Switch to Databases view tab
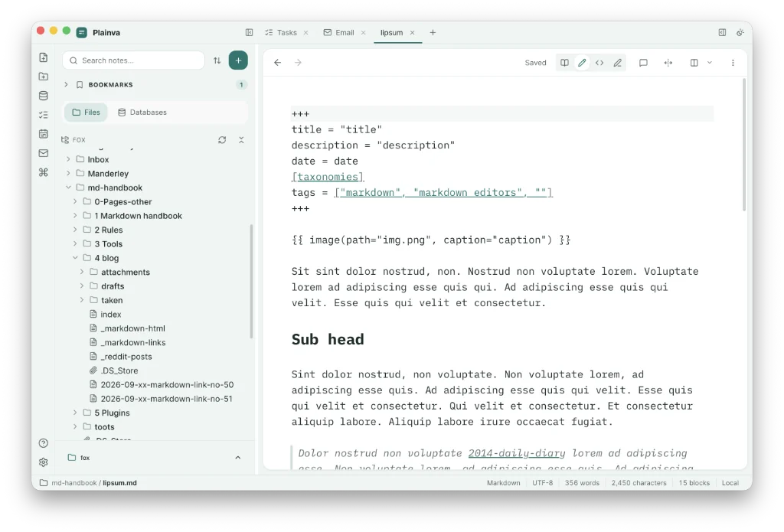The height and width of the screenshot is (532, 784). [x=142, y=112]
